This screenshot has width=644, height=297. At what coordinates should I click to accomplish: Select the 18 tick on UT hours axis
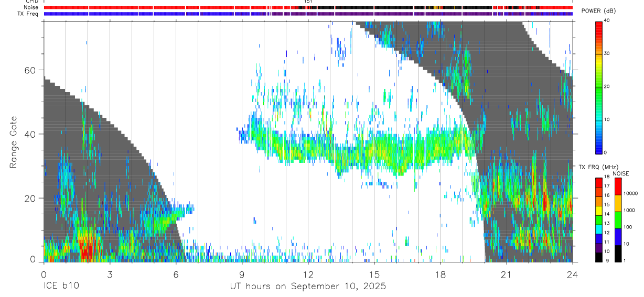click(x=441, y=274)
